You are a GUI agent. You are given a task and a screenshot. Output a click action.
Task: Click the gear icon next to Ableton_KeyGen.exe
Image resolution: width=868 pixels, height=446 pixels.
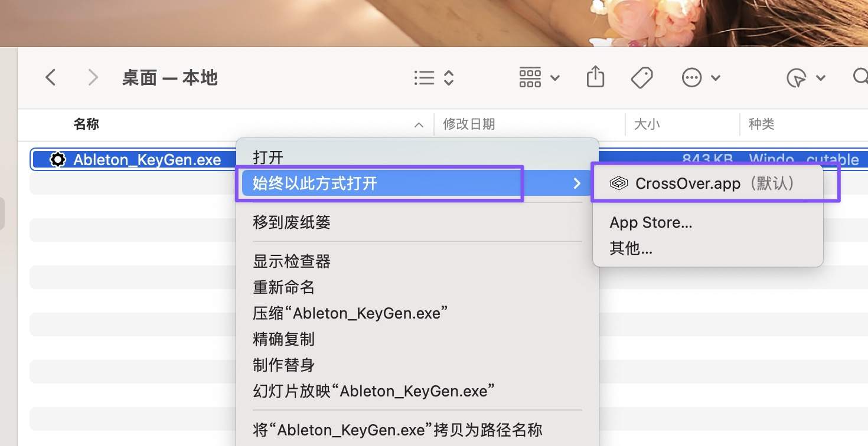coord(57,159)
